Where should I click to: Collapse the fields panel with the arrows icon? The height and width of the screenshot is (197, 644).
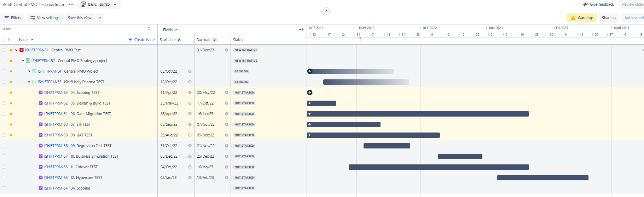tap(301, 30)
